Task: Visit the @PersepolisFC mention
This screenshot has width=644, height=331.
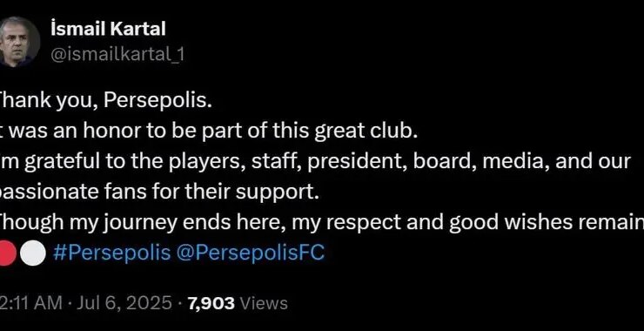Action: [251, 253]
